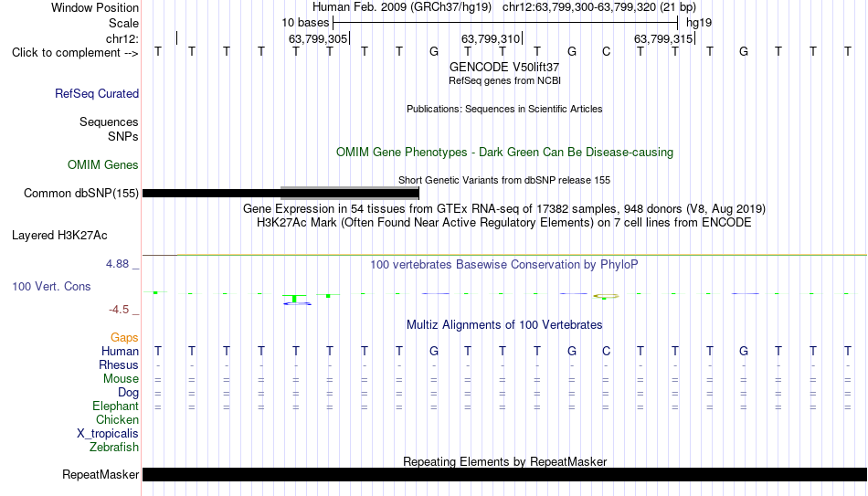868x496 pixels.
Task: Click the H3K27Ac Mark ENCODE title
Action: click(504, 223)
